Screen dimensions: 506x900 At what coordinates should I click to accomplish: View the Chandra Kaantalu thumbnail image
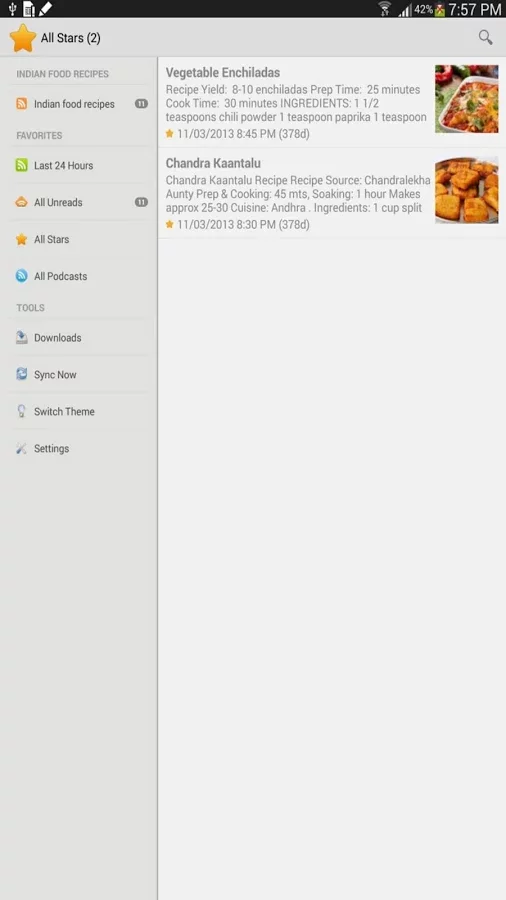(x=466, y=191)
